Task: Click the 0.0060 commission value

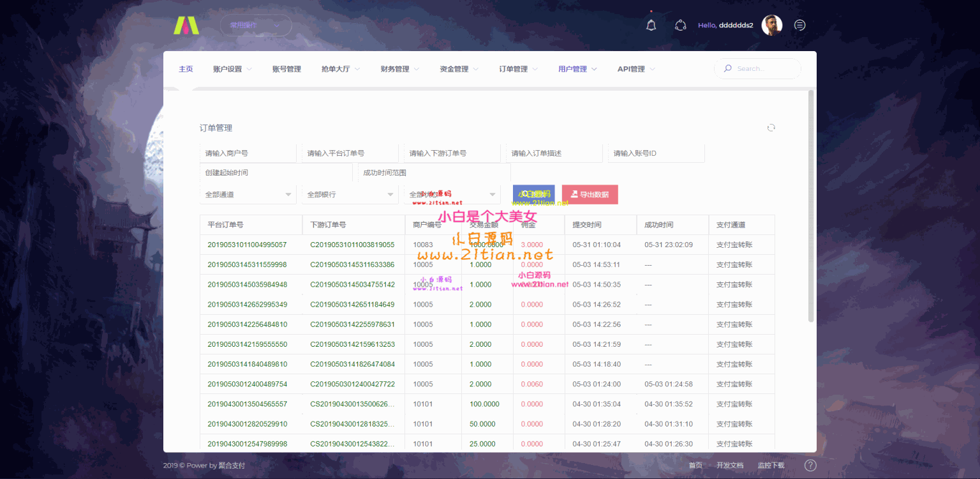Action: coord(532,384)
